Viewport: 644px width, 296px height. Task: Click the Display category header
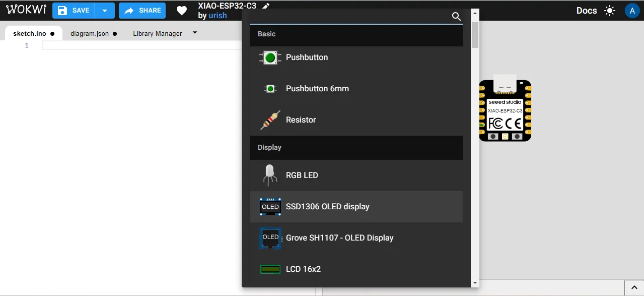[356, 148]
